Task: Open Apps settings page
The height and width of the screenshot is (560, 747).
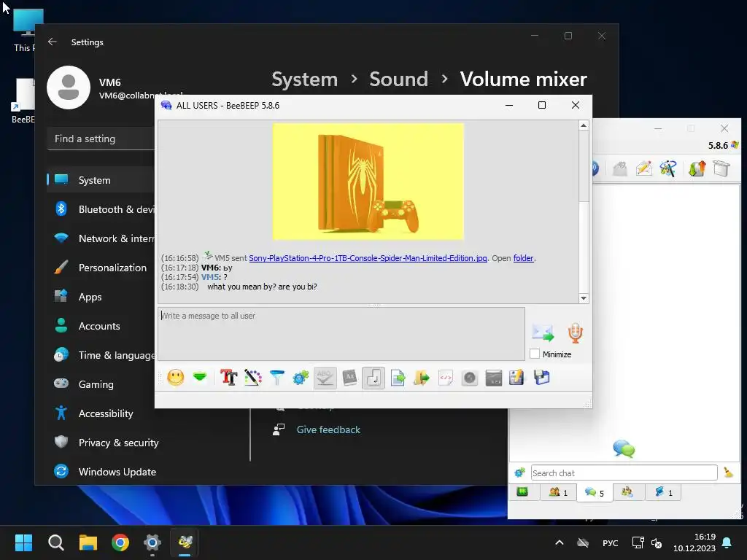Action: pos(101,297)
